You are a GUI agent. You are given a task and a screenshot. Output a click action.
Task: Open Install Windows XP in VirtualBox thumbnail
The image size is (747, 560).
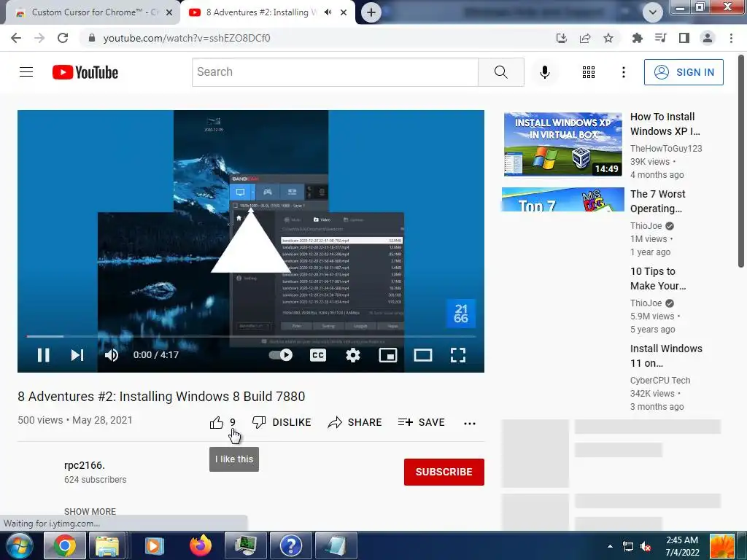click(563, 144)
